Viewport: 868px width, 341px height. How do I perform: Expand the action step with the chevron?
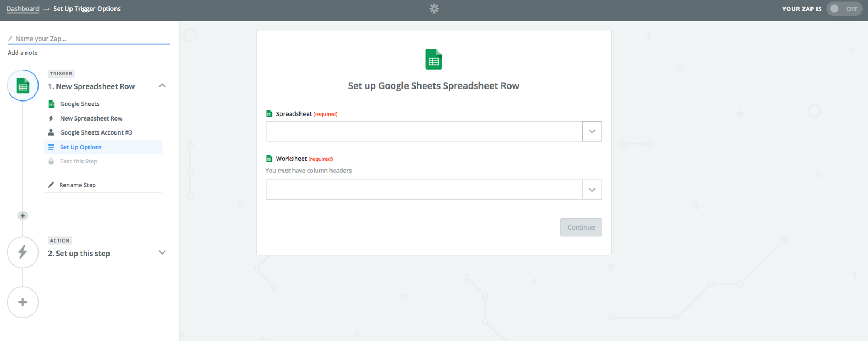[x=162, y=252]
